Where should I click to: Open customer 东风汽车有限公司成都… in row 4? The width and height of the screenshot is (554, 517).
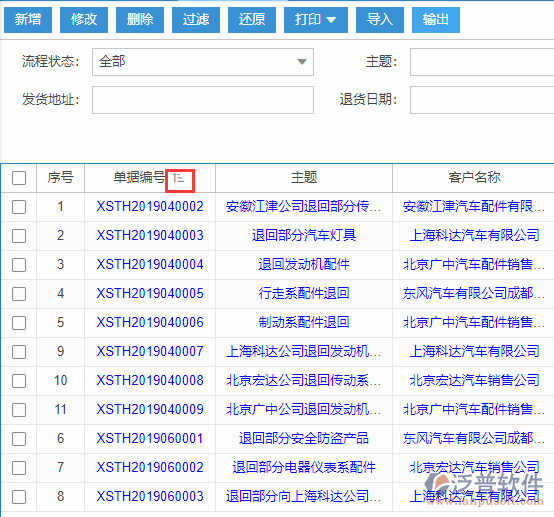point(474,294)
